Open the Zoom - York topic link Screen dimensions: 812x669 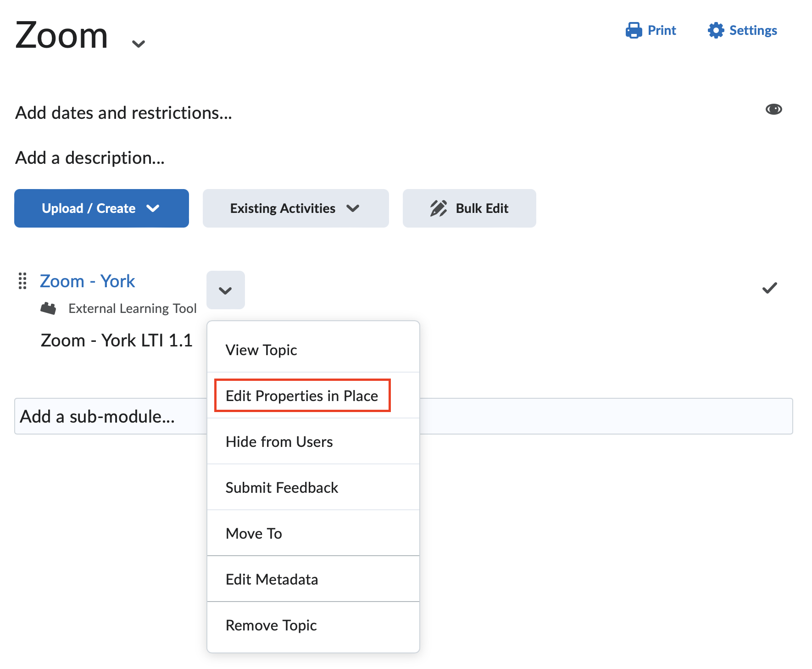(x=87, y=281)
